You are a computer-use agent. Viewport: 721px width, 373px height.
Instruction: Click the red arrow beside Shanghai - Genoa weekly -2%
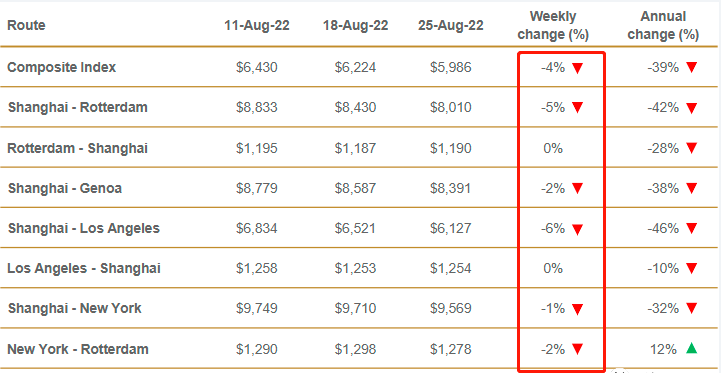coord(578,188)
